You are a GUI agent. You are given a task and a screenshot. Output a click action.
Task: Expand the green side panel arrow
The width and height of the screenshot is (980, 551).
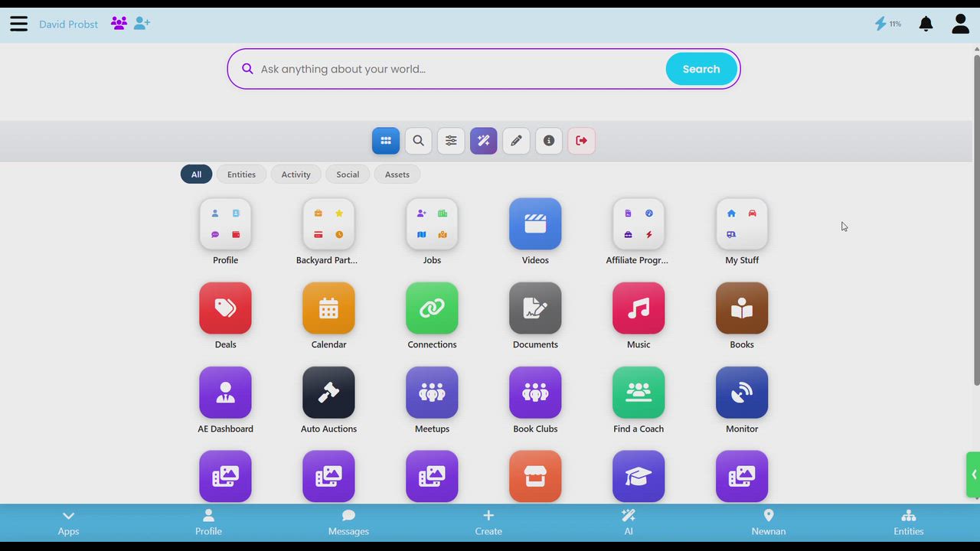[973, 474]
